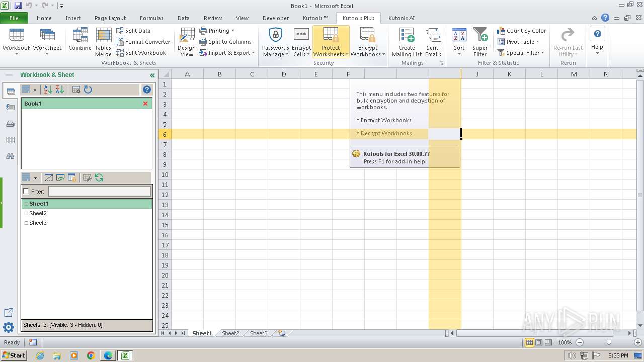Refresh the sheet list with green arrows
Viewport: 644px width, 362px height.
click(99, 177)
